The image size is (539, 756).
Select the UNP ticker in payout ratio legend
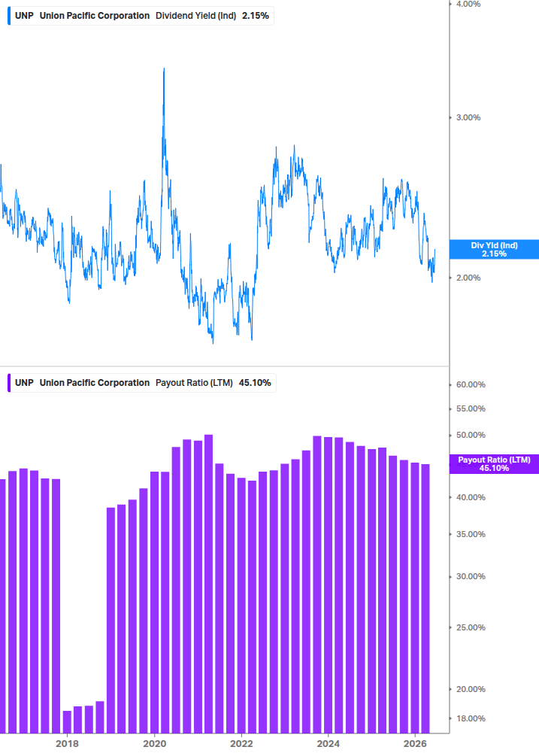tap(24, 383)
